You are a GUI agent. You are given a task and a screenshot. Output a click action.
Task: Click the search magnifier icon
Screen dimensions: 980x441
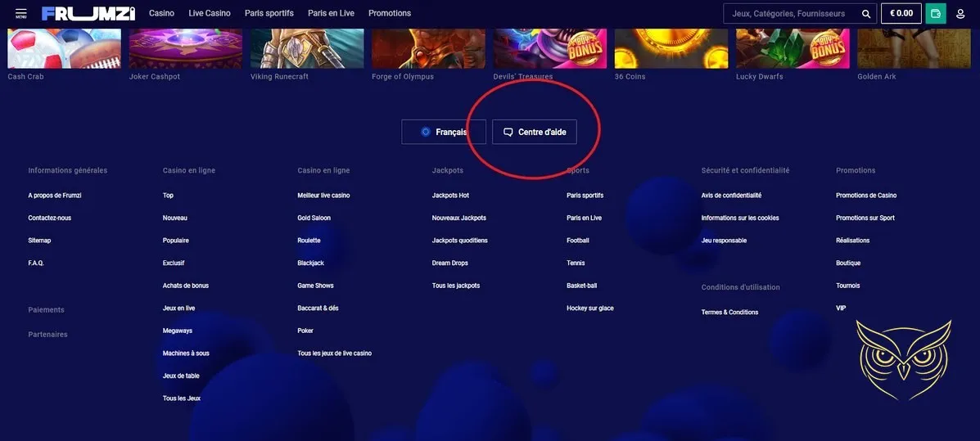click(865, 14)
